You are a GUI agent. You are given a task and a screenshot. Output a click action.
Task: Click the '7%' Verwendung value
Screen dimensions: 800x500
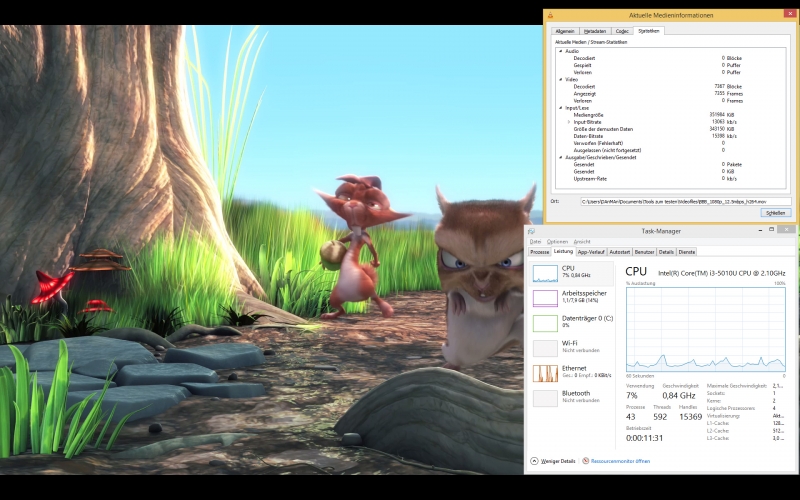pos(632,395)
